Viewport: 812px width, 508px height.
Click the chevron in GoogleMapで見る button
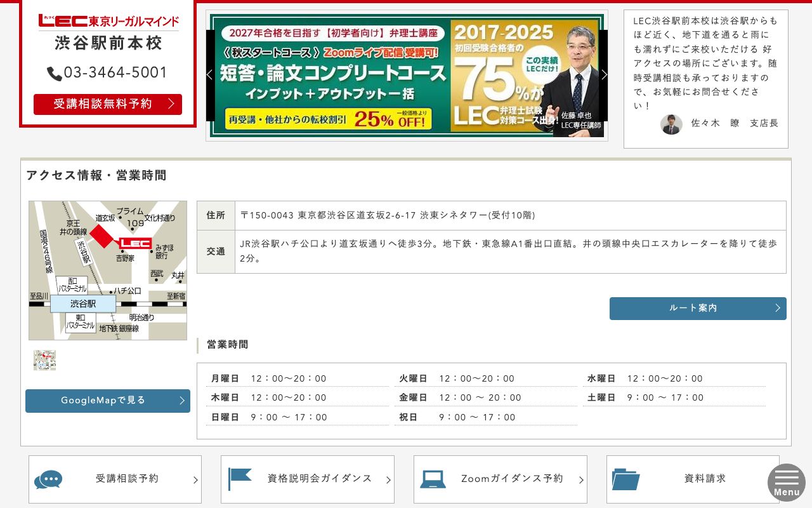point(182,401)
